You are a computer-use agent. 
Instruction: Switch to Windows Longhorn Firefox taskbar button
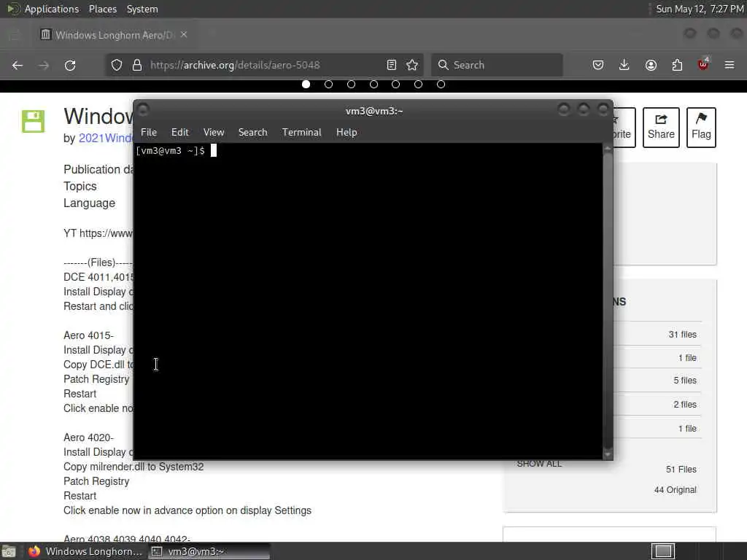pos(85,551)
